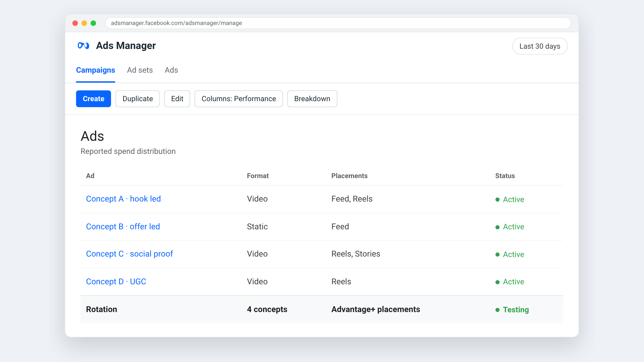644x362 pixels.
Task: Click the green maximize window button
Action: [93, 23]
